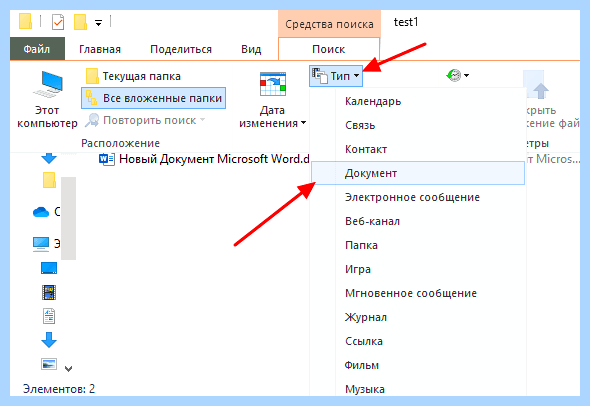Image resolution: width=590 pixels, height=406 pixels.
Task: Click the Средства поиска contextual tab header
Action: (329, 24)
